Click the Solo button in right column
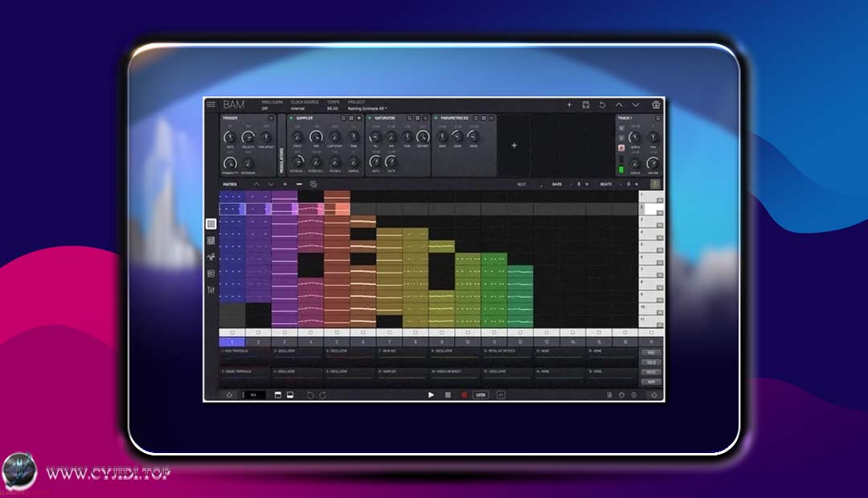Screen dimensions: 868x498 coord(651,362)
